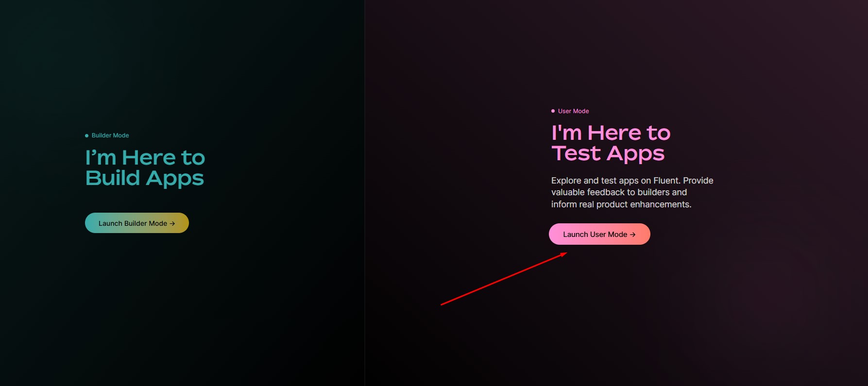
Task: Click the pink "I'm Here to" heading line
Action: coord(611,133)
